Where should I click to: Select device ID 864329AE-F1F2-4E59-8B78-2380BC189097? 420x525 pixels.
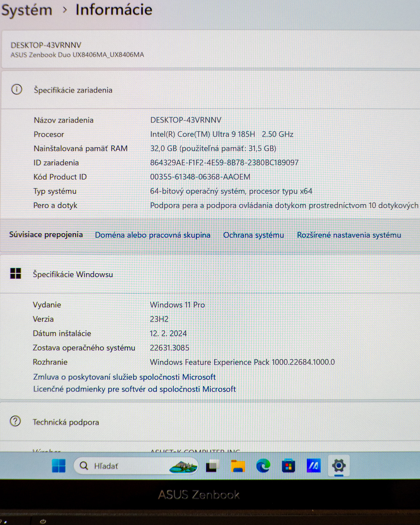pos(224,162)
